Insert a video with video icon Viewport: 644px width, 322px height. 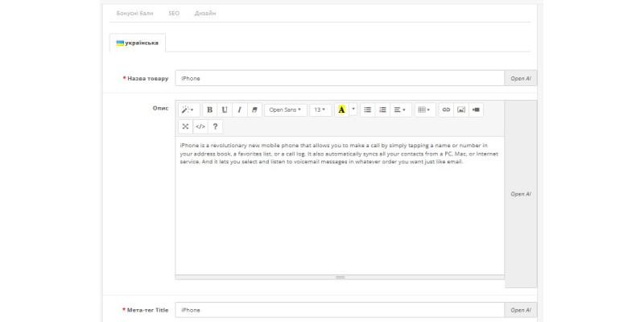476,109
